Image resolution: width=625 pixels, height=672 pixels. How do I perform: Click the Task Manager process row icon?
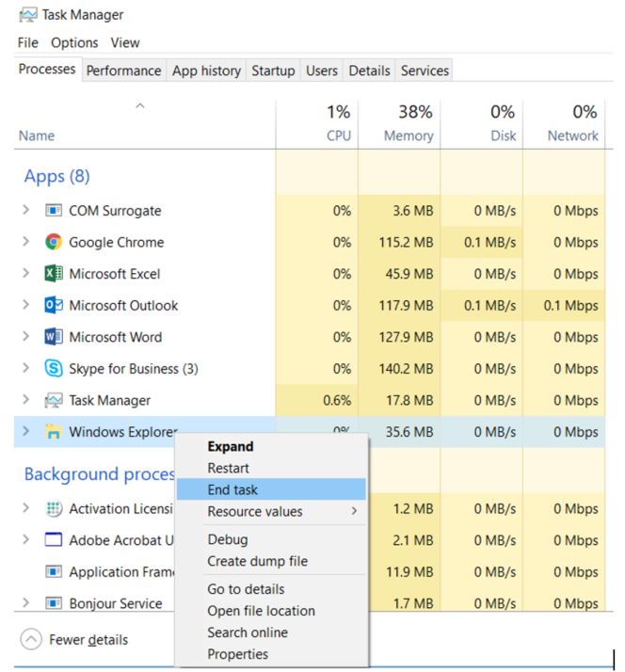(54, 400)
